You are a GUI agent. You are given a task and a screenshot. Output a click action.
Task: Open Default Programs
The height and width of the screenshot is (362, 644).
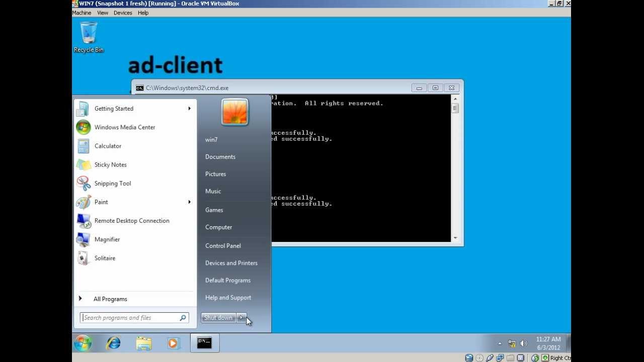pos(228,281)
